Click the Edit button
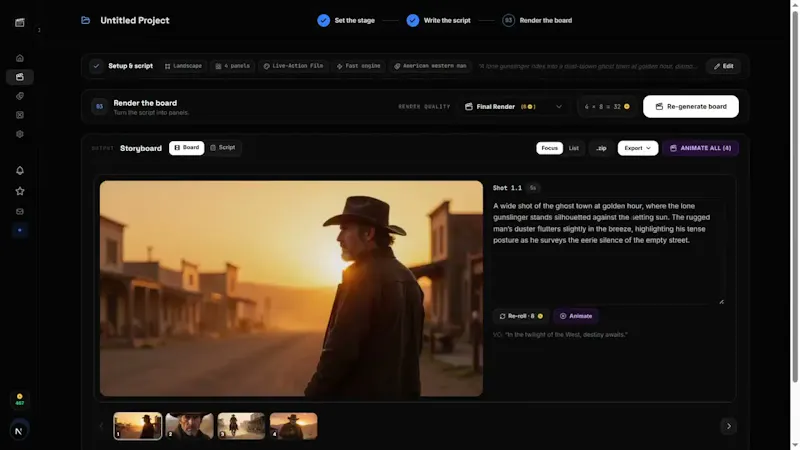The width and height of the screenshot is (800, 450). pos(723,66)
